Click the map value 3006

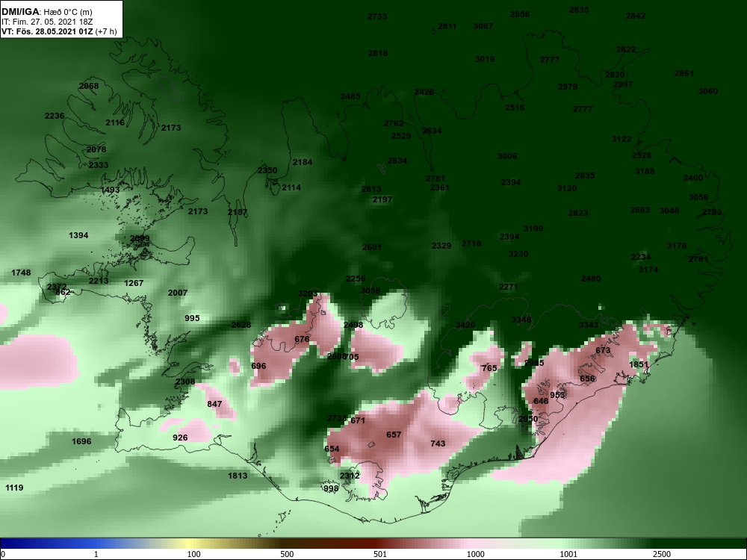(x=507, y=156)
